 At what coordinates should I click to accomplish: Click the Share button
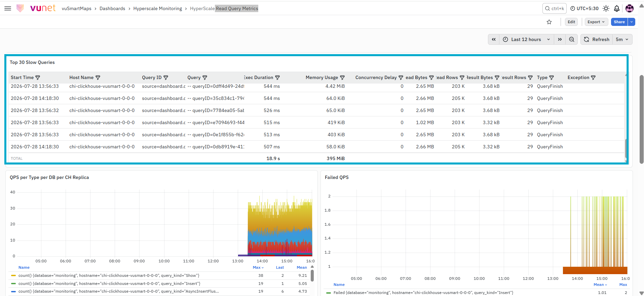pyautogui.click(x=619, y=22)
